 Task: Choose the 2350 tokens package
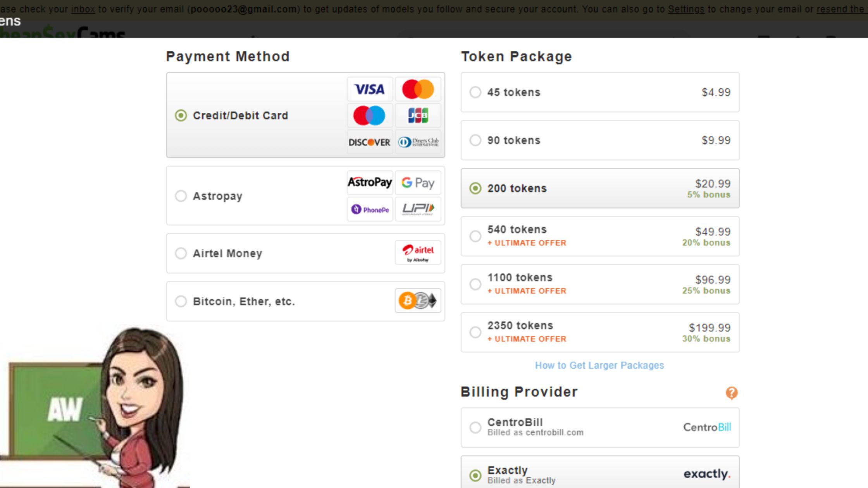(x=600, y=332)
